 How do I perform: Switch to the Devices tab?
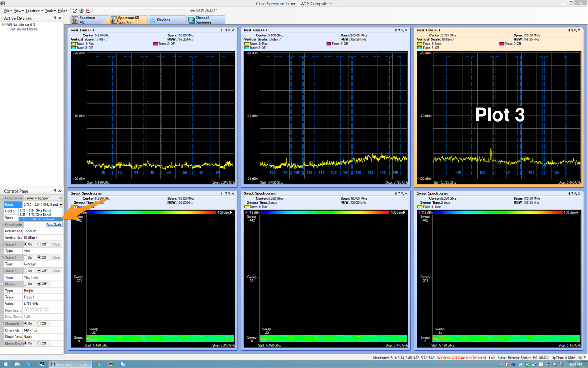click(167, 20)
